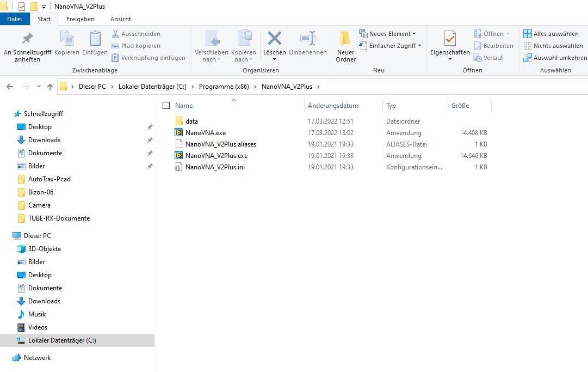Open quick access toolbar customize arrow
588x372 pixels.
[44, 7]
